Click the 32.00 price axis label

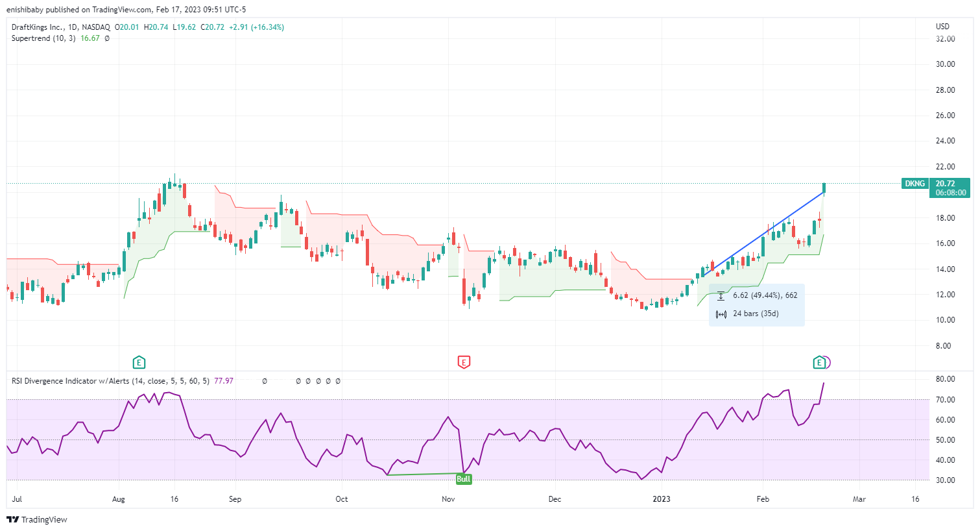945,39
